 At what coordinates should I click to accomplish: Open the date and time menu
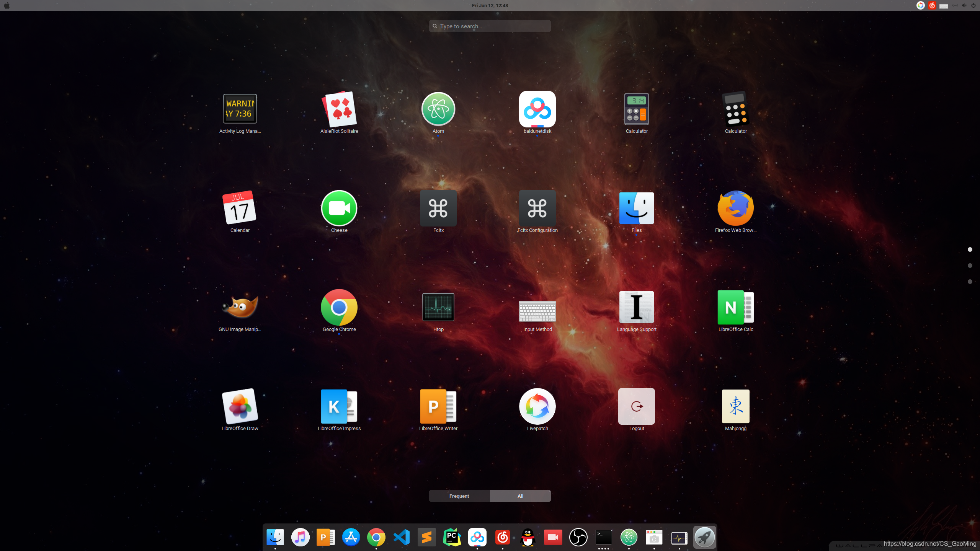tap(490, 5)
